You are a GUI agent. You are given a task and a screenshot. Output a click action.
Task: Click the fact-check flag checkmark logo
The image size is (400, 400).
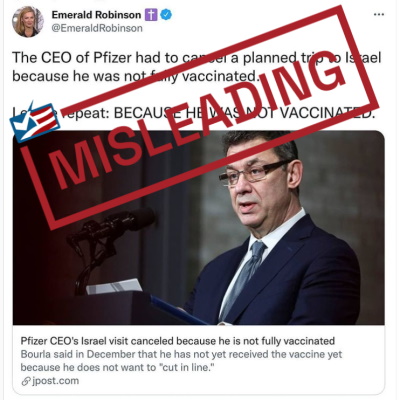[34, 122]
